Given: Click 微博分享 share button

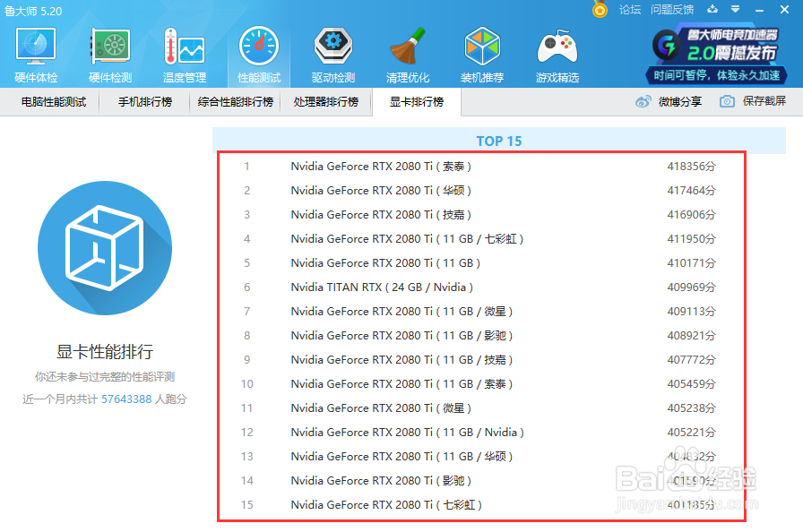Looking at the screenshot, I should point(679,101).
